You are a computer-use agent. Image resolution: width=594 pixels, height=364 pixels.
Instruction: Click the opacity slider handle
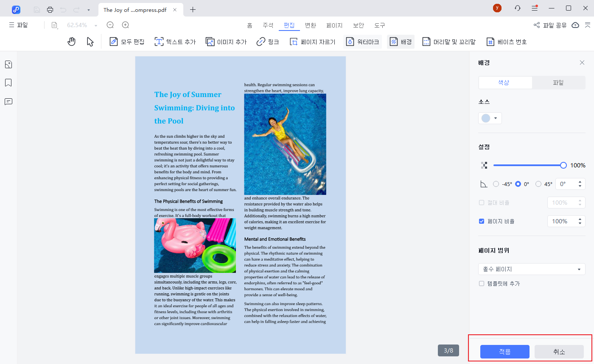tap(563, 165)
